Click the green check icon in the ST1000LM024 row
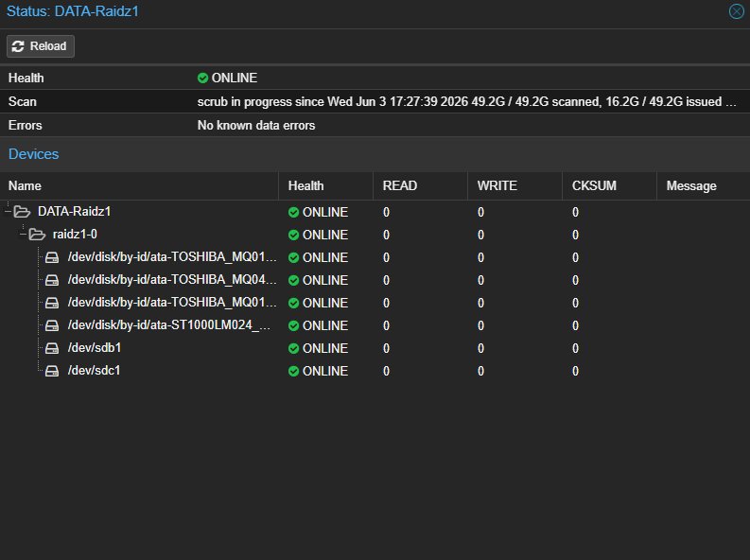The width and height of the screenshot is (750, 560). pyautogui.click(x=294, y=325)
